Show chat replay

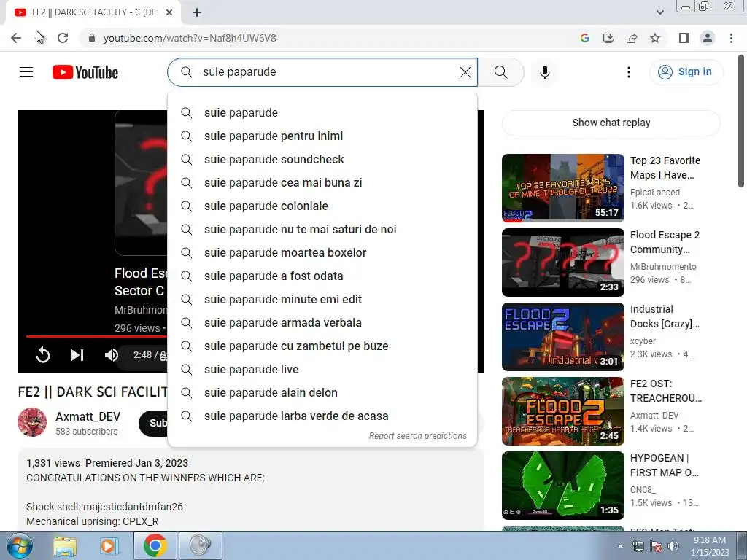pyautogui.click(x=611, y=122)
